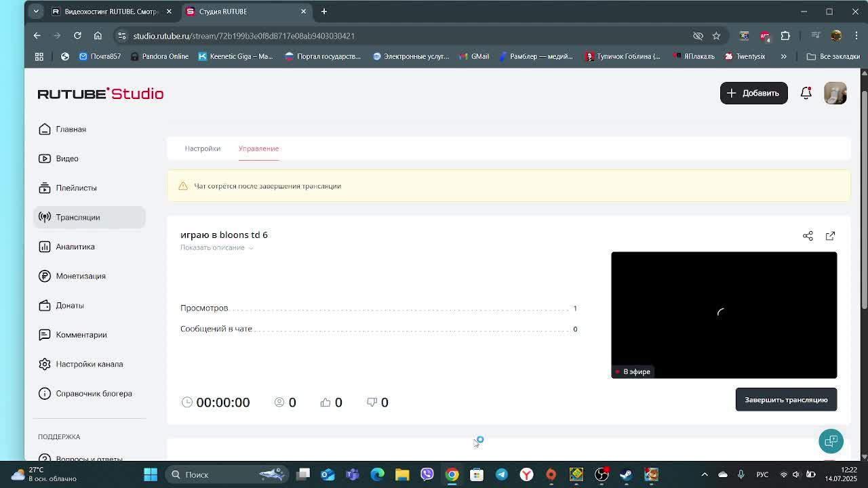Open the Видео sidebar section
The width and height of the screenshot is (868, 488).
click(x=58, y=159)
